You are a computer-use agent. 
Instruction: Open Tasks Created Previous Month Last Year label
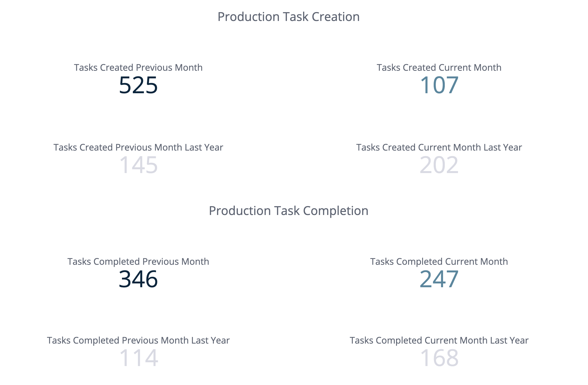click(138, 148)
